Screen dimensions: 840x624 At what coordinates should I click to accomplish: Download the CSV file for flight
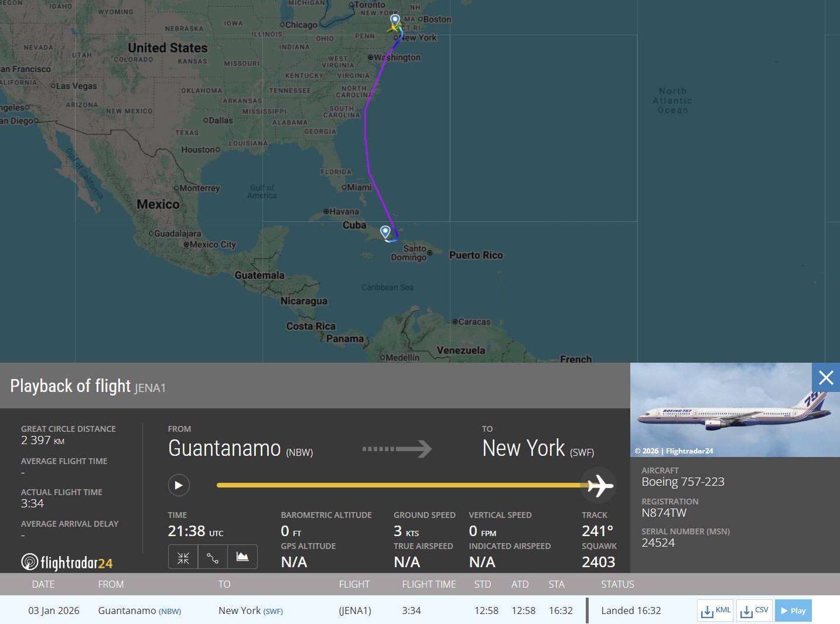(x=754, y=611)
